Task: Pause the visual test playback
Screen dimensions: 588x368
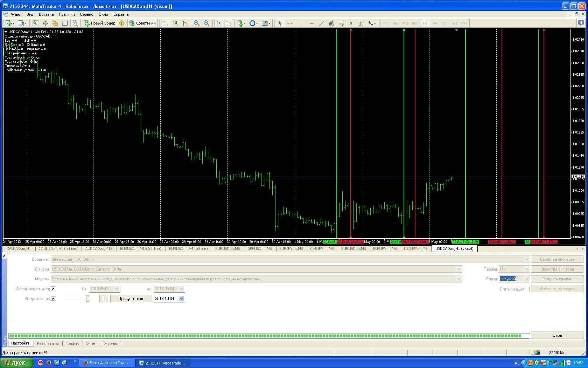Action: pyautogui.click(x=104, y=299)
